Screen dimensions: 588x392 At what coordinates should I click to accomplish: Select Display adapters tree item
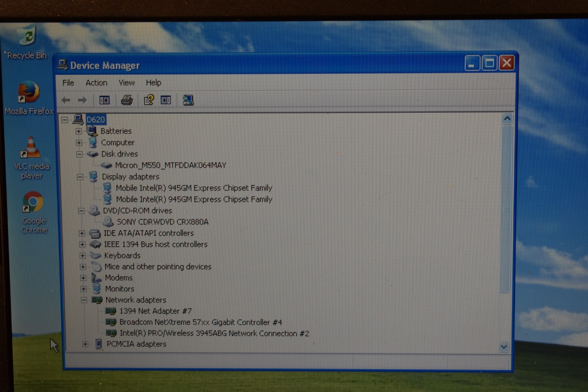click(130, 176)
